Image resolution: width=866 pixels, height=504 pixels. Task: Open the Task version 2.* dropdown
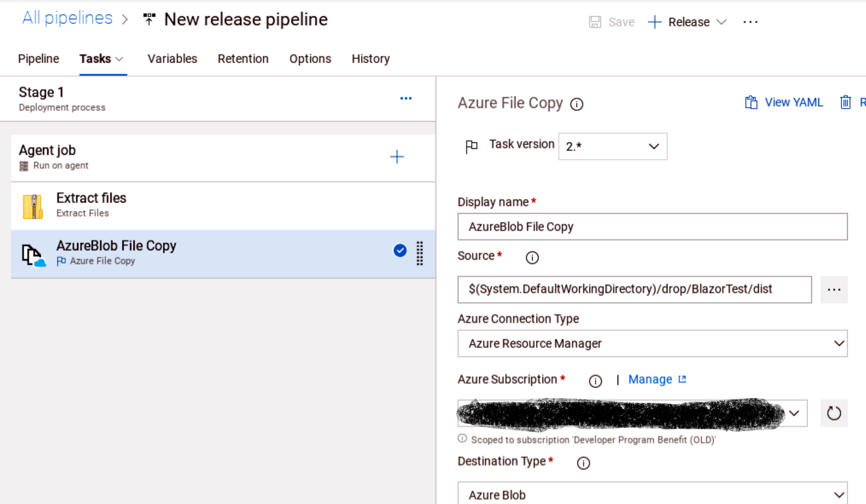click(x=613, y=146)
